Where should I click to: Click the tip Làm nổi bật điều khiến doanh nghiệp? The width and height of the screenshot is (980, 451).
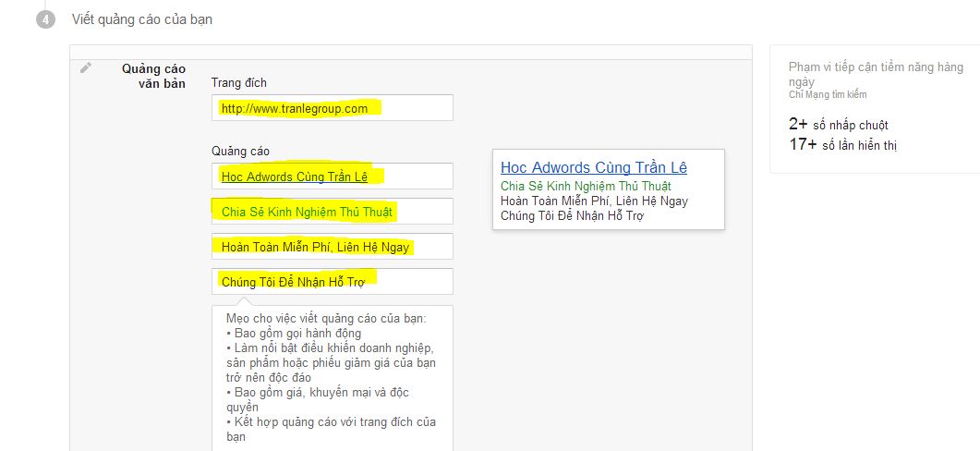coord(332,363)
